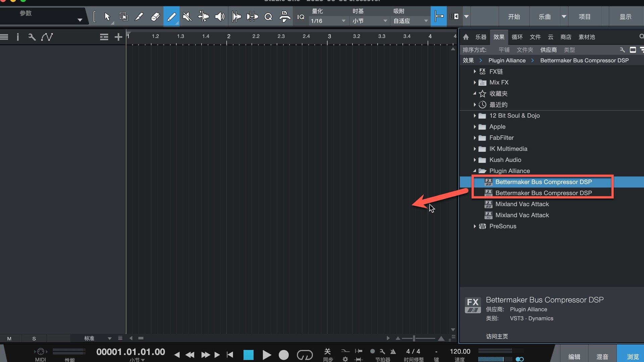This screenshot has height=362, width=644.
Task: Toggle the global Mute M button
Action: 9,339
